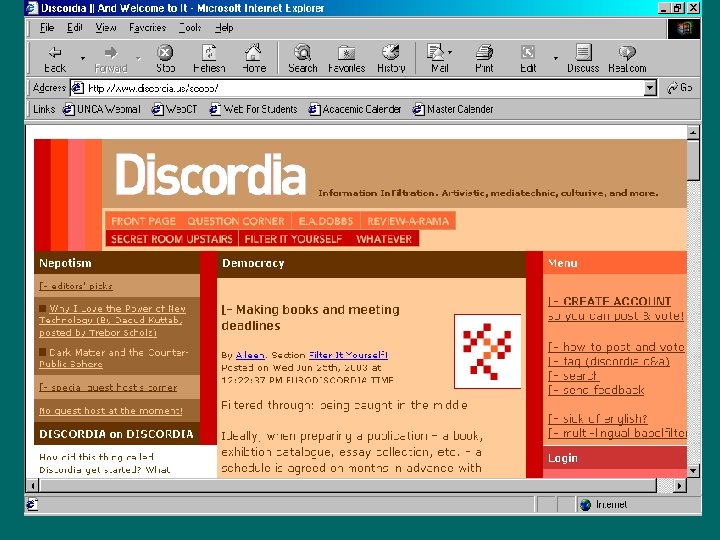Screen dimensions: 720x540
Task: Open the Tools menu
Action: click(190, 28)
